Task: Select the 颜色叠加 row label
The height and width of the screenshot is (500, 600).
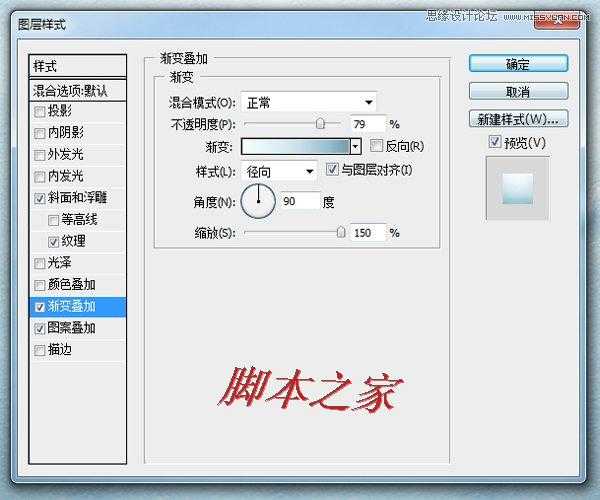Action: (72, 285)
